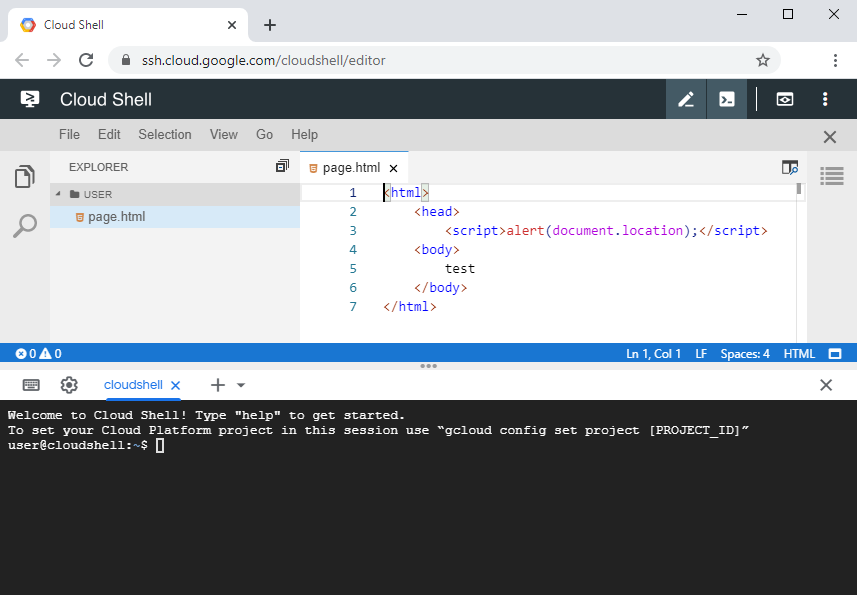Click the errors and warnings counter

coord(36,352)
